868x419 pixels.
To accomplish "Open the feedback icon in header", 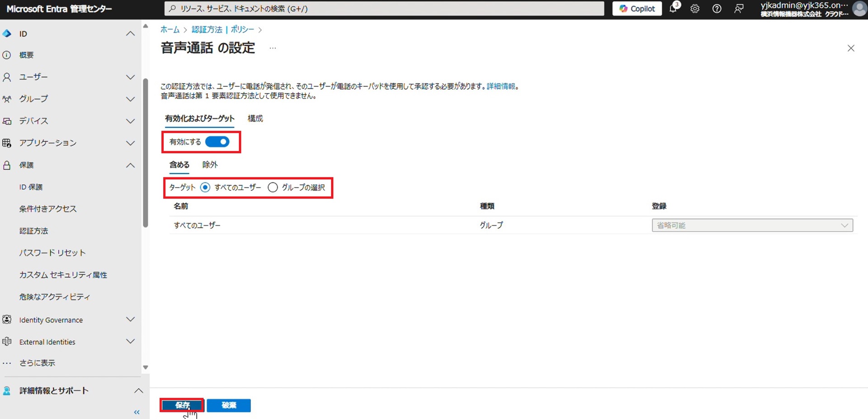I will point(739,9).
